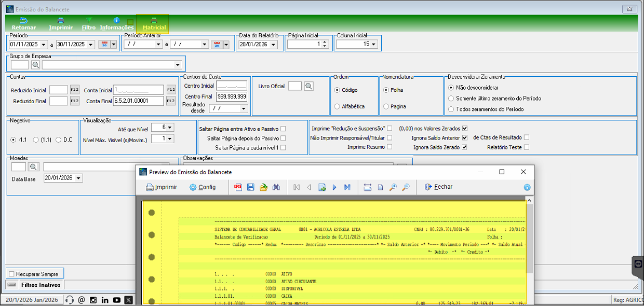644x306 pixels.
Task: Check Saltar Página depois do Passivo
Action: pyautogui.click(x=283, y=138)
